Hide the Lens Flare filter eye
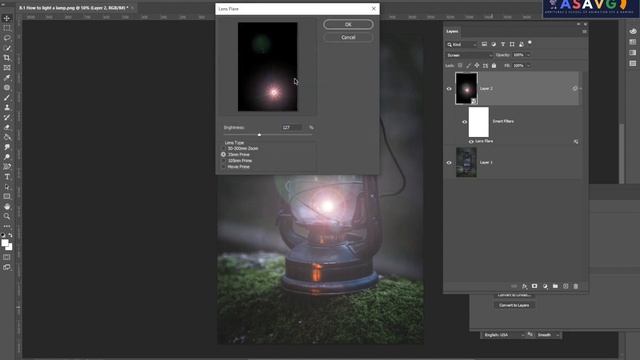 tap(471, 141)
